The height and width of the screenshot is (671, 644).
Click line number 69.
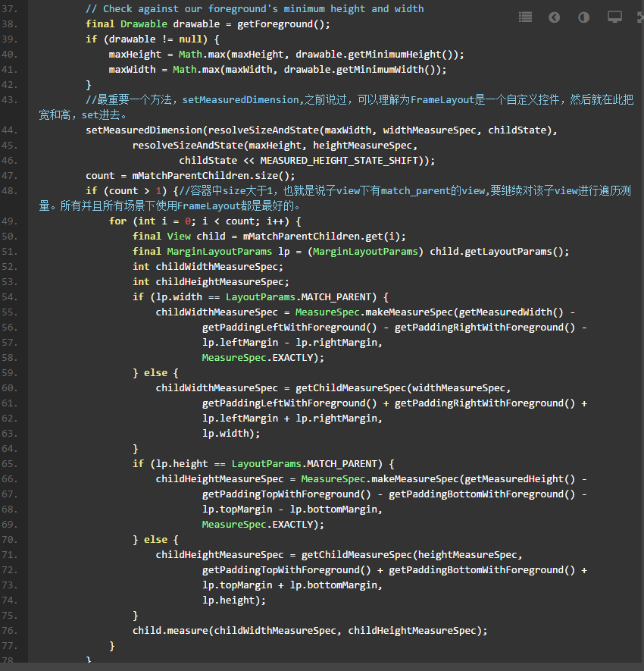[x=9, y=525]
